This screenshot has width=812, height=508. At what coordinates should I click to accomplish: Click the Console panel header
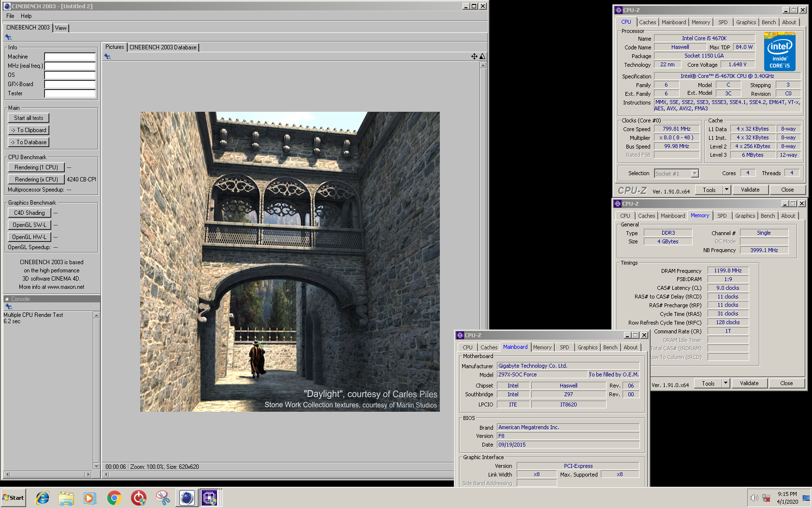(52, 299)
